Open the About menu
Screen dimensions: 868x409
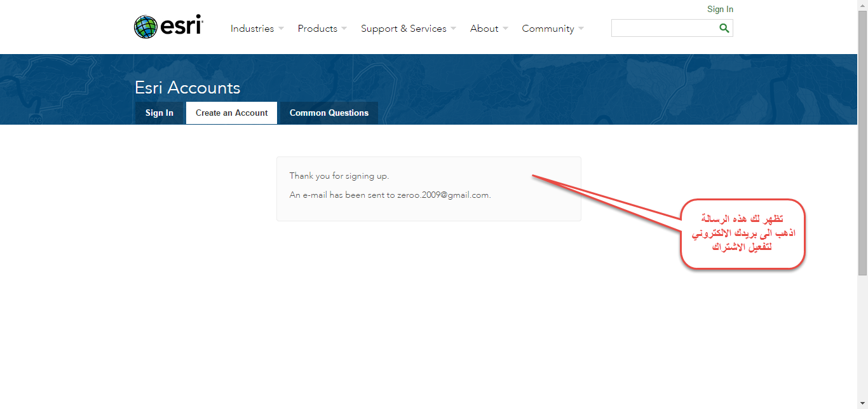[484, 29]
